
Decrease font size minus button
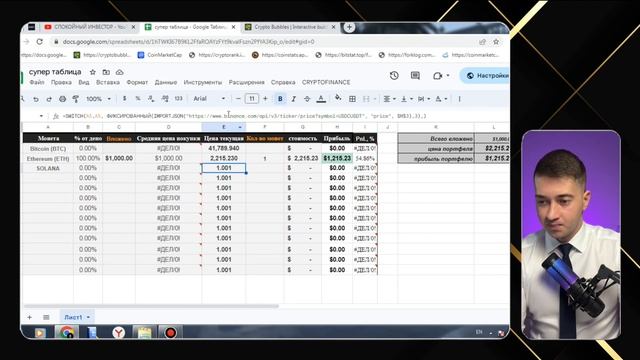tap(238, 98)
